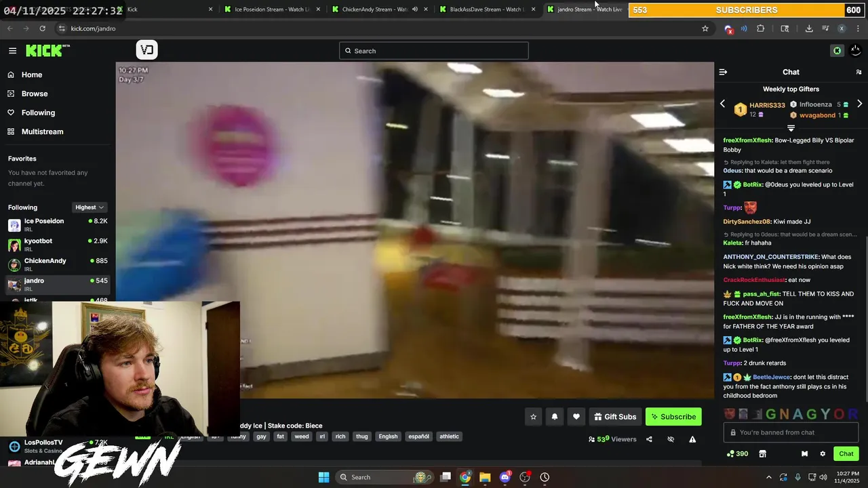This screenshot has width=868, height=488.
Task: Open Kick user profile avatar menu
Action: coord(856,51)
